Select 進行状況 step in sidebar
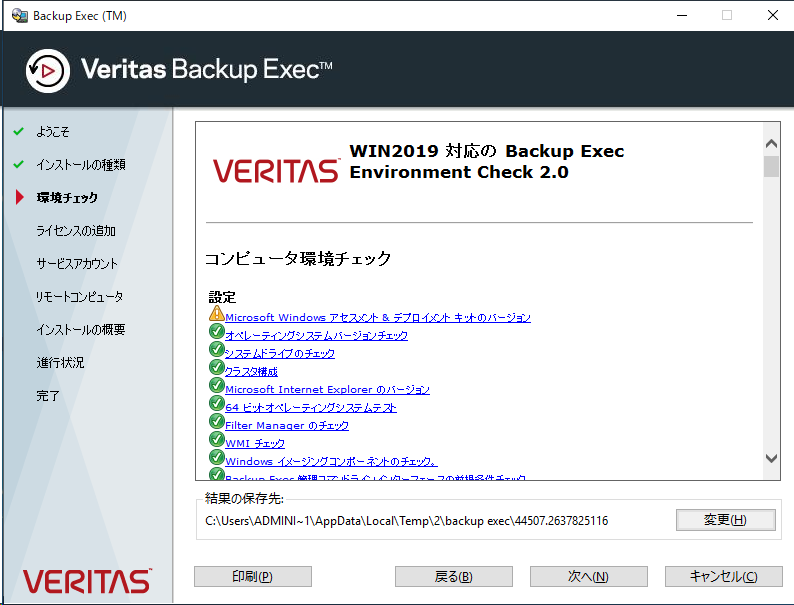 point(60,362)
